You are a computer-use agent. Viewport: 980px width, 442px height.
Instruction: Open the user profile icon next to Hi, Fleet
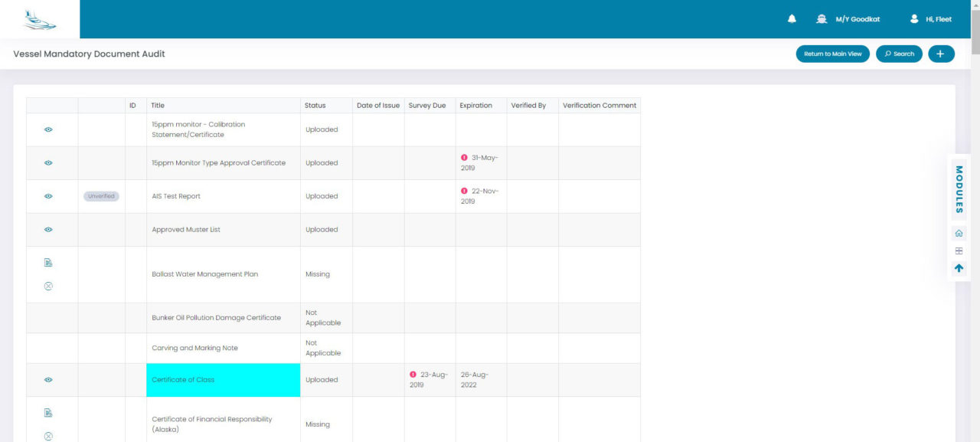pos(914,18)
